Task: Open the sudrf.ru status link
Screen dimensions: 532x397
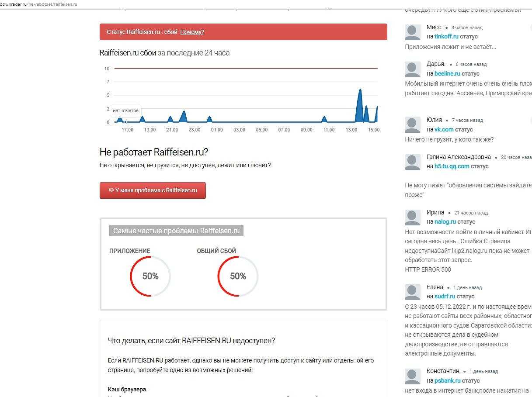Action: click(445, 297)
